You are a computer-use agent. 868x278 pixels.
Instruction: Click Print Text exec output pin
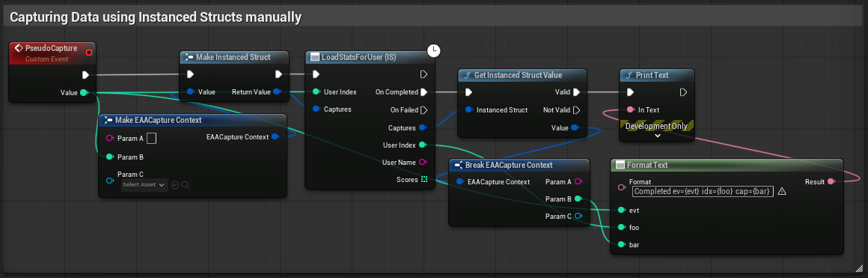684,92
